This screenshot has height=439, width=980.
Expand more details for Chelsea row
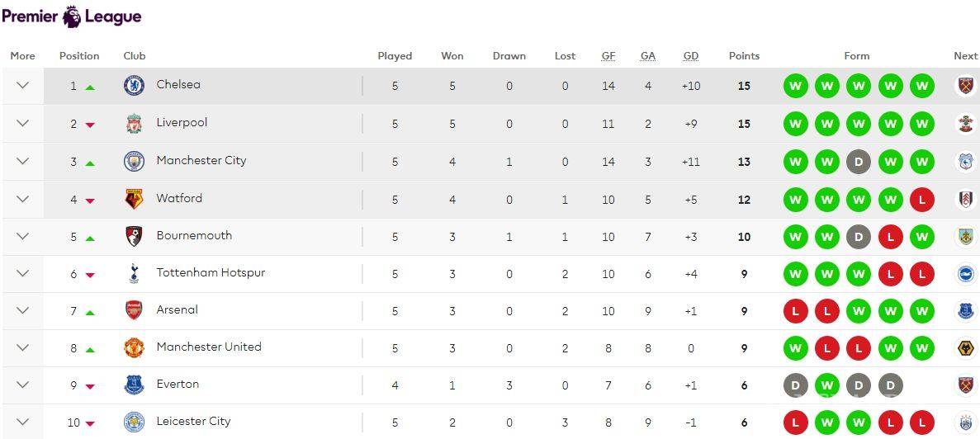[22, 86]
